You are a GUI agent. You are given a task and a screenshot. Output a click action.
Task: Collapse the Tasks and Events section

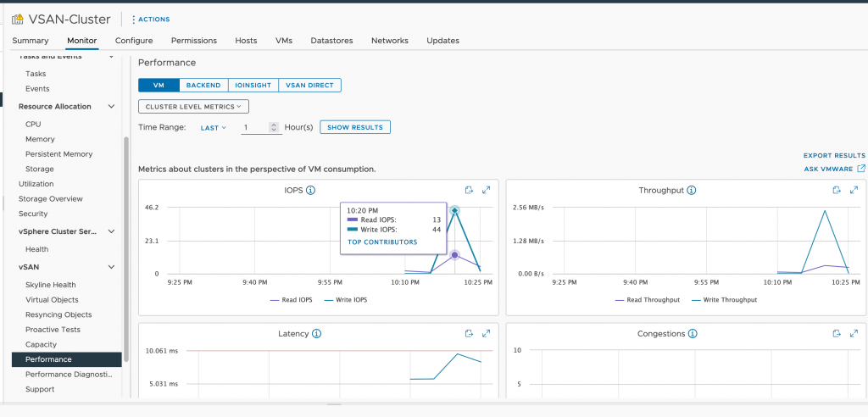pos(111,57)
